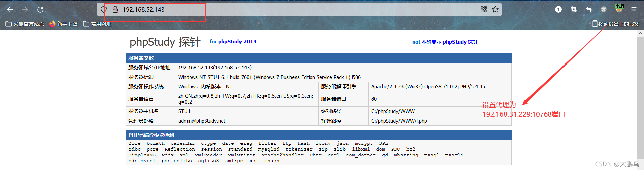Screen dimensions: 644x170
Task: Select the SimpleXML module name
Action: [142, 155]
